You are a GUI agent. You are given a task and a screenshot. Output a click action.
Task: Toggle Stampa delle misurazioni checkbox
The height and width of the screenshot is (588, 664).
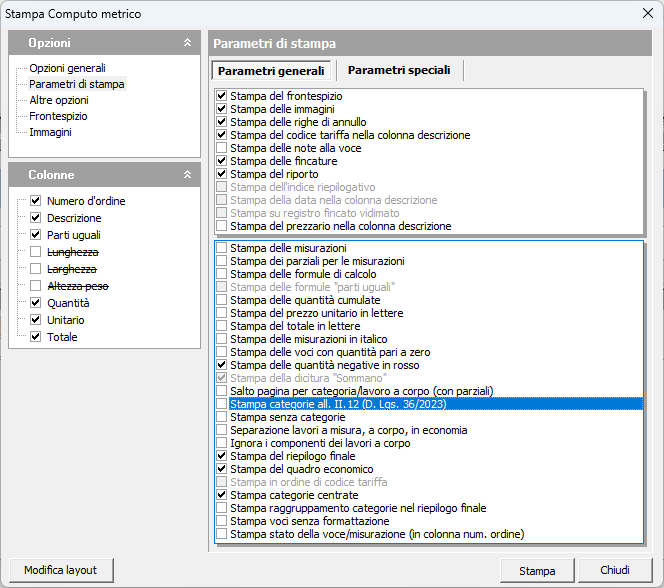[222, 248]
